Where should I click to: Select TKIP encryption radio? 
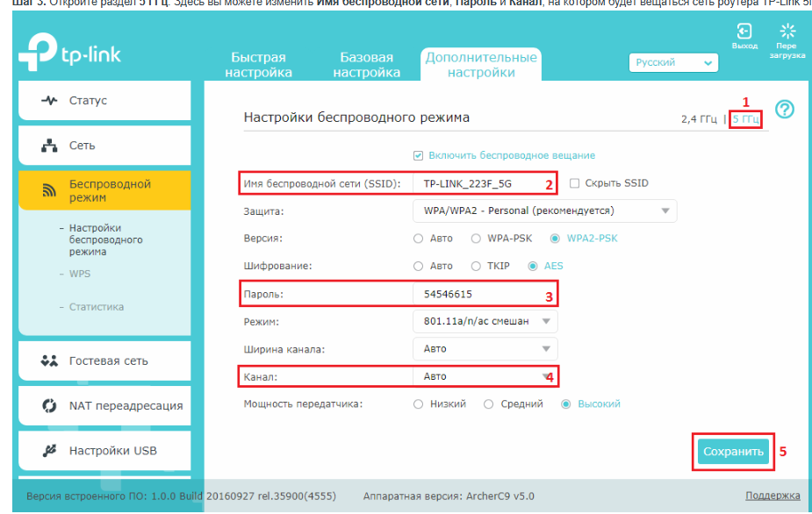click(x=476, y=266)
